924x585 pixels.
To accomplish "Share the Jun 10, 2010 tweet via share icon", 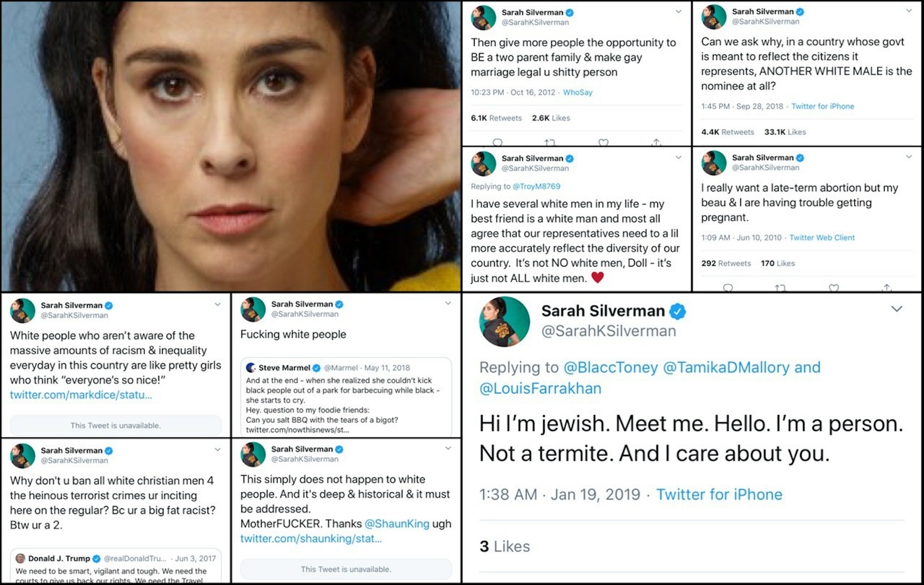I will point(887,287).
